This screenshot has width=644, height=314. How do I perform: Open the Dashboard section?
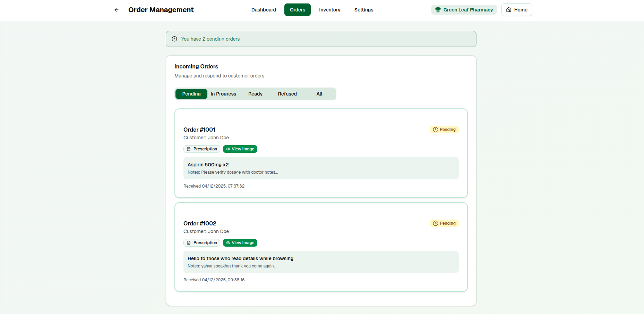coord(264,10)
